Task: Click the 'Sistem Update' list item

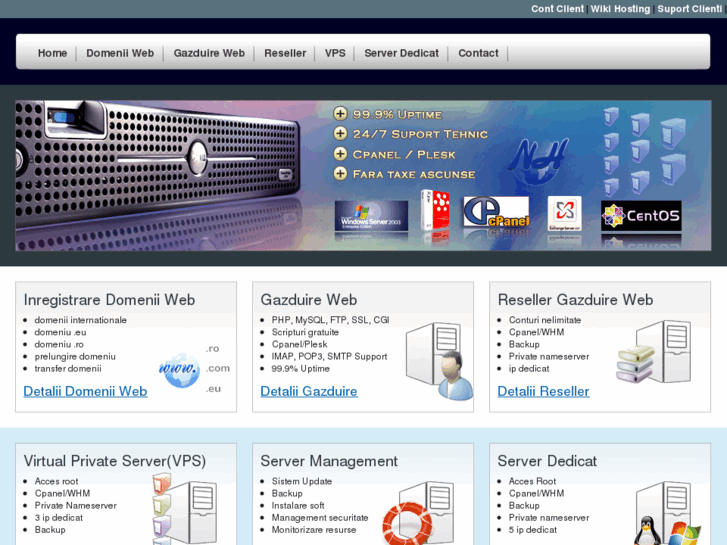Action: click(x=302, y=481)
